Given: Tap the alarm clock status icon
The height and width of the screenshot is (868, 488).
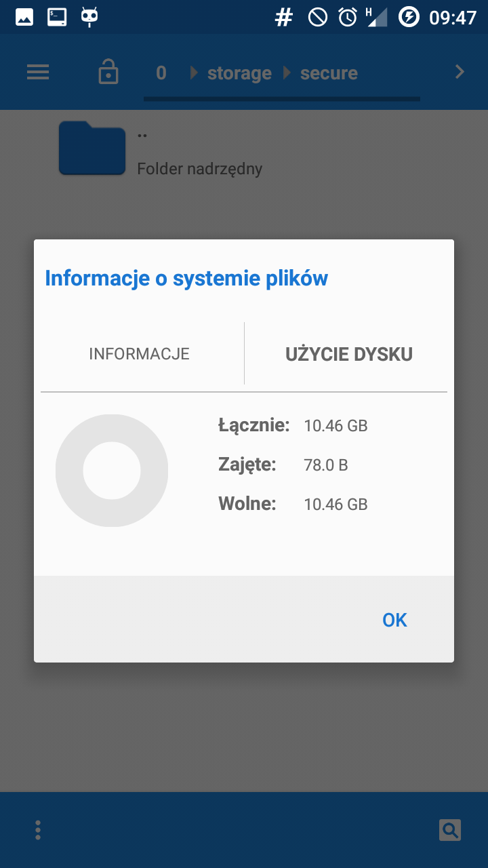Looking at the screenshot, I should click(348, 17).
